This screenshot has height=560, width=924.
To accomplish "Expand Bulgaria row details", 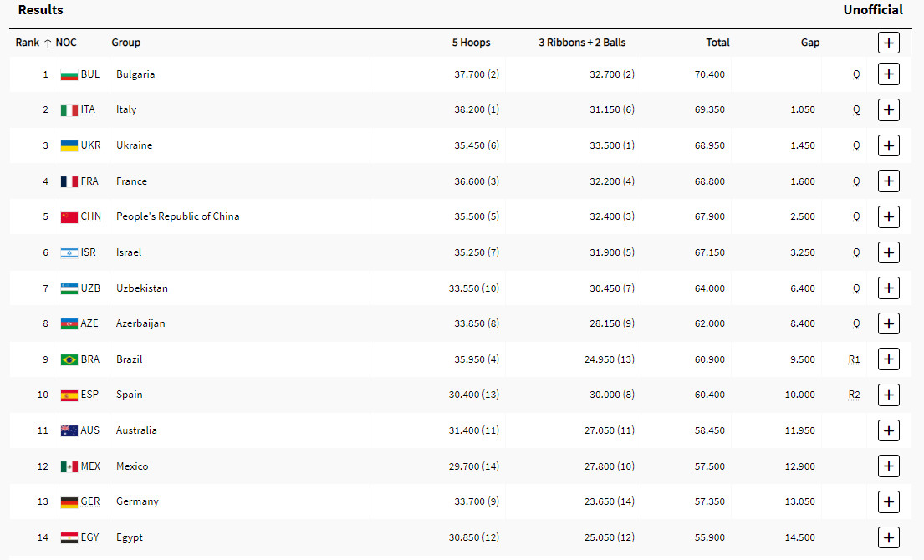I will [888, 74].
